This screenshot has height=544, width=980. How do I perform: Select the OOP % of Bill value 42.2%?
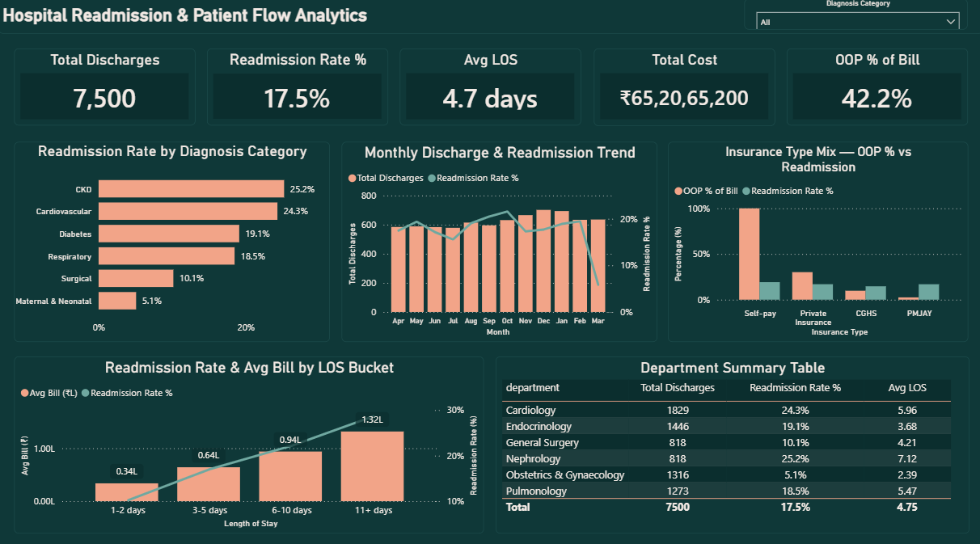point(877,99)
